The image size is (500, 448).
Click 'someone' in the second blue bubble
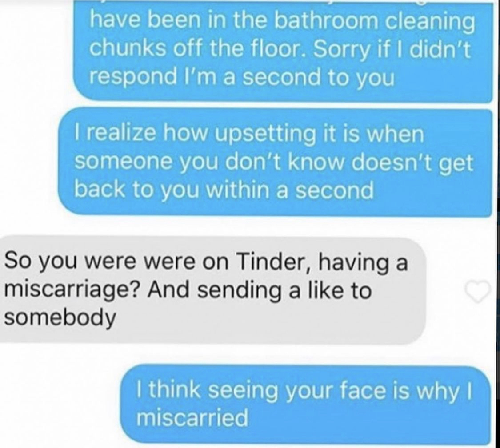126,163
